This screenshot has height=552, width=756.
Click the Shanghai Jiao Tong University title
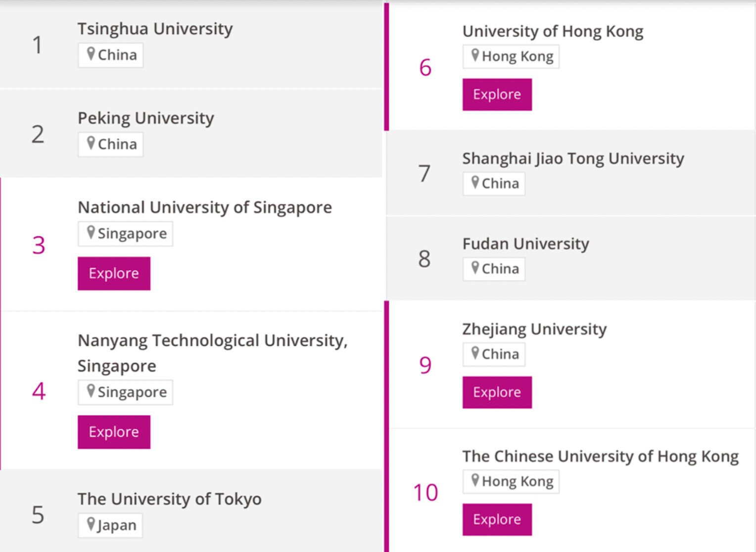(573, 158)
